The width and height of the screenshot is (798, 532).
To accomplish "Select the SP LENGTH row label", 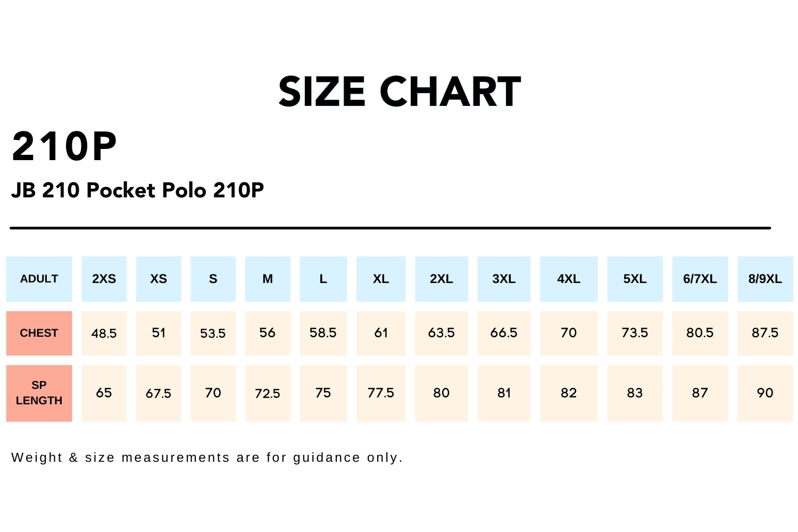I will [39, 393].
